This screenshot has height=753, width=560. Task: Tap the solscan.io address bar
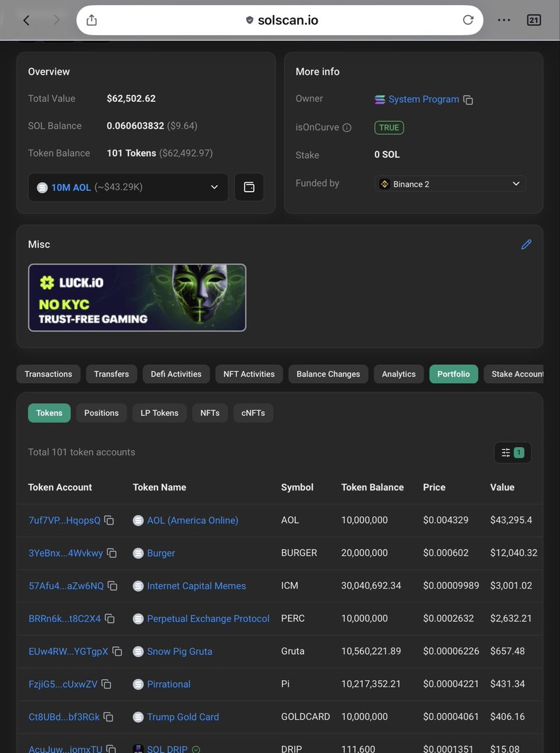281,20
